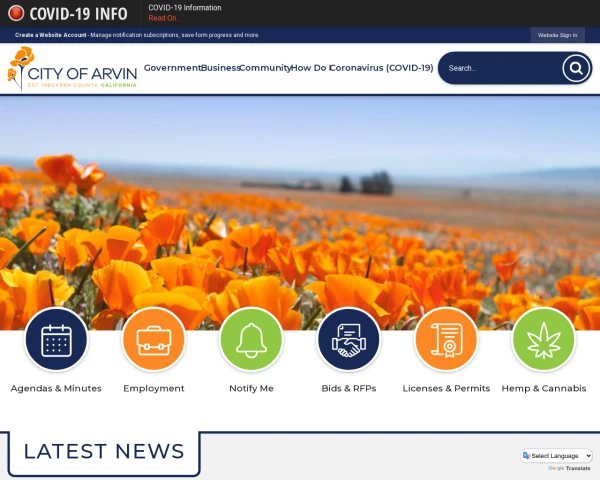Click the Licenses & Permits certificate icon

(446, 340)
